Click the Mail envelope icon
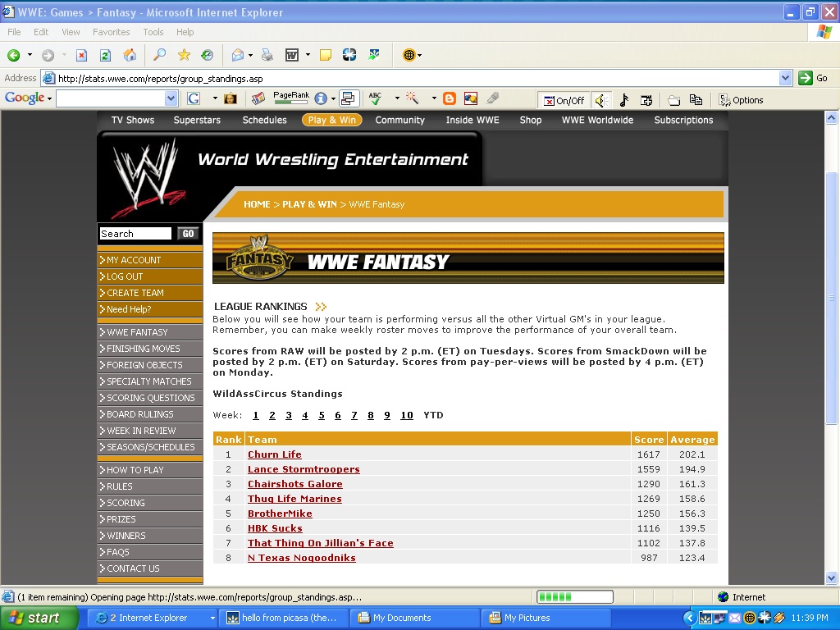The width and height of the screenshot is (840, 630). tap(237, 55)
